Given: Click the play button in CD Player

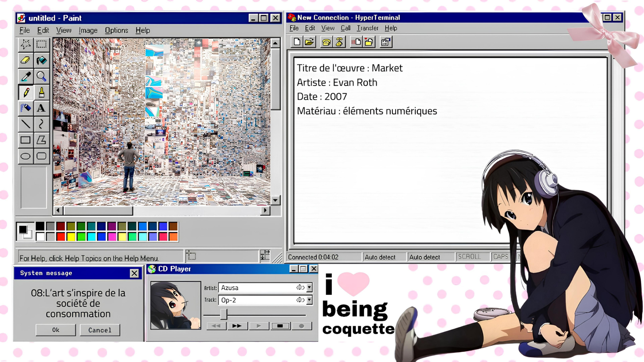Looking at the screenshot, I should (x=259, y=326).
